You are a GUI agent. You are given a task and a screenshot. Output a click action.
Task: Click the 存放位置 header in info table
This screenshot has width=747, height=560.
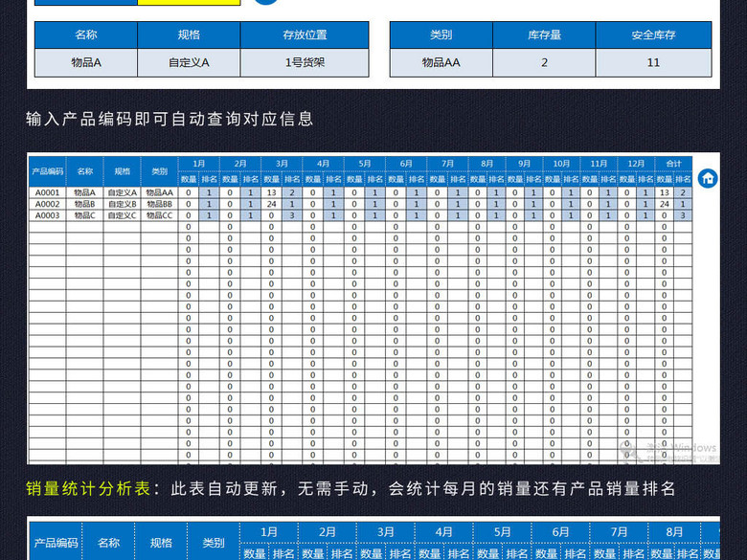[x=305, y=35]
